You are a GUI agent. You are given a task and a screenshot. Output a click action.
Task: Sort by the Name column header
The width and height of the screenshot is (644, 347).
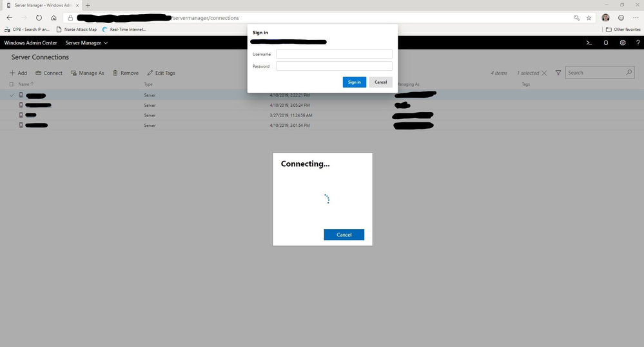(x=26, y=84)
